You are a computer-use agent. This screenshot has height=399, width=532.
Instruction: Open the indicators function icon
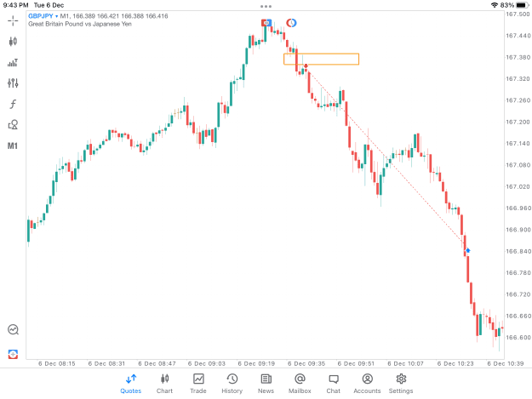[13, 104]
